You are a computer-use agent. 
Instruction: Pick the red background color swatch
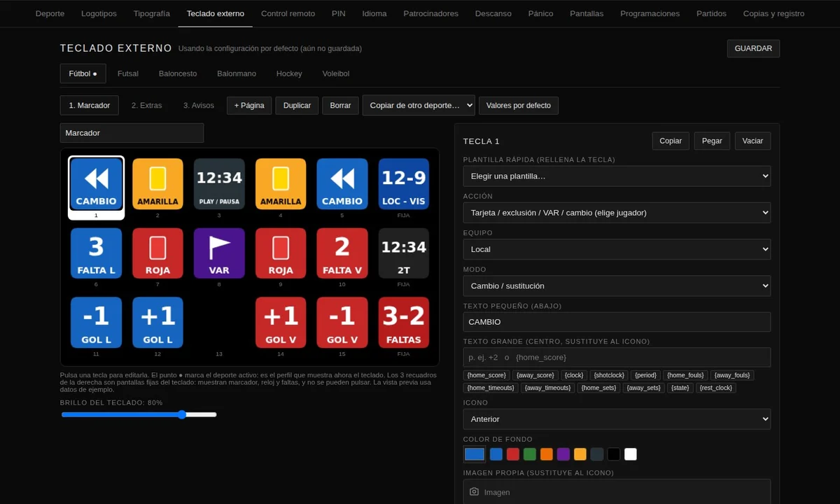point(513,454)
